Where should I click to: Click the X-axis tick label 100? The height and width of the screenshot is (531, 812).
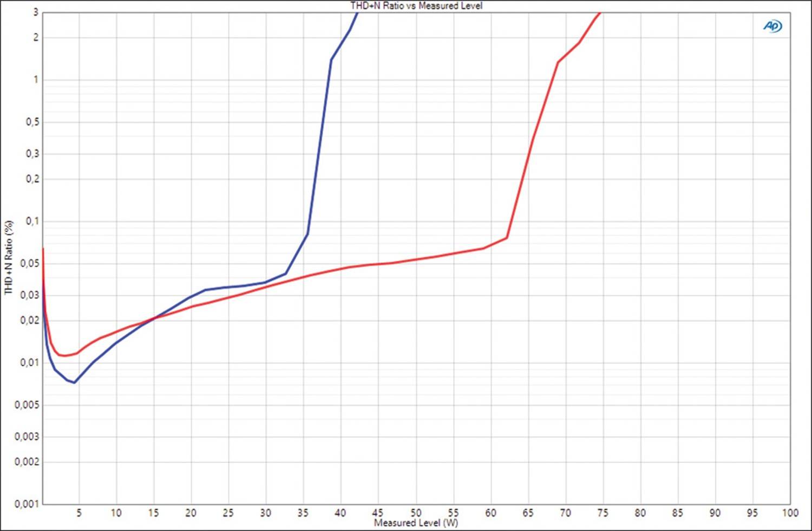[x=790, y=513]
